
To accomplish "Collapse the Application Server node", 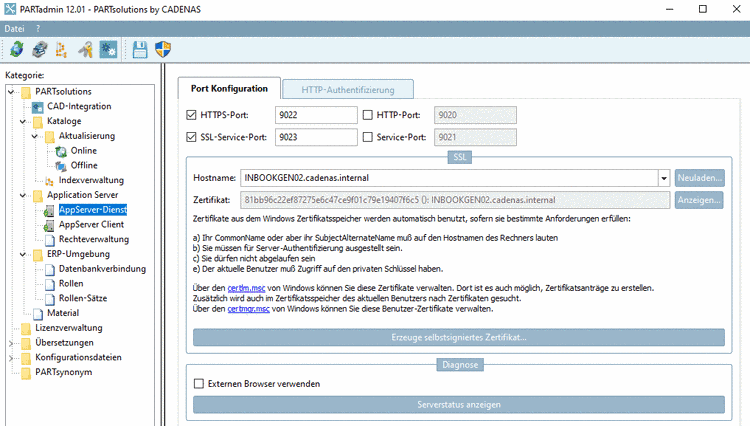I will tap(22, 195).
